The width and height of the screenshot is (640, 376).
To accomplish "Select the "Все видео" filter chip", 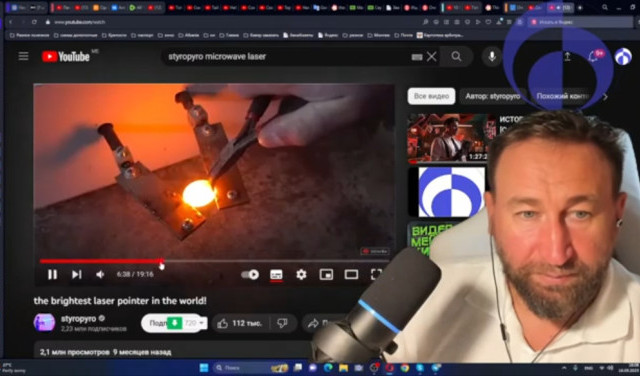I will pyautogui.click(x=431, y=96).
